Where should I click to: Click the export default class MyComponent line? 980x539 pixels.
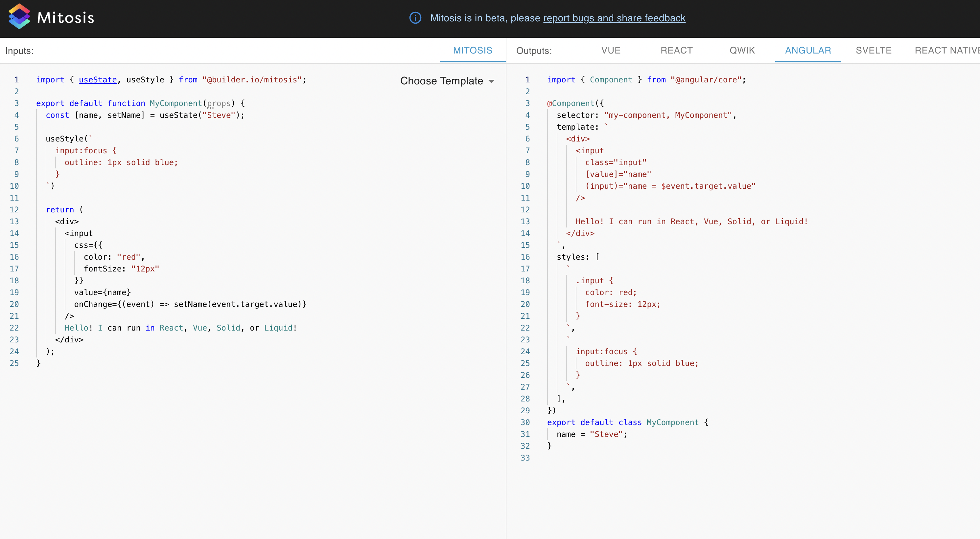tap(627, 422)
